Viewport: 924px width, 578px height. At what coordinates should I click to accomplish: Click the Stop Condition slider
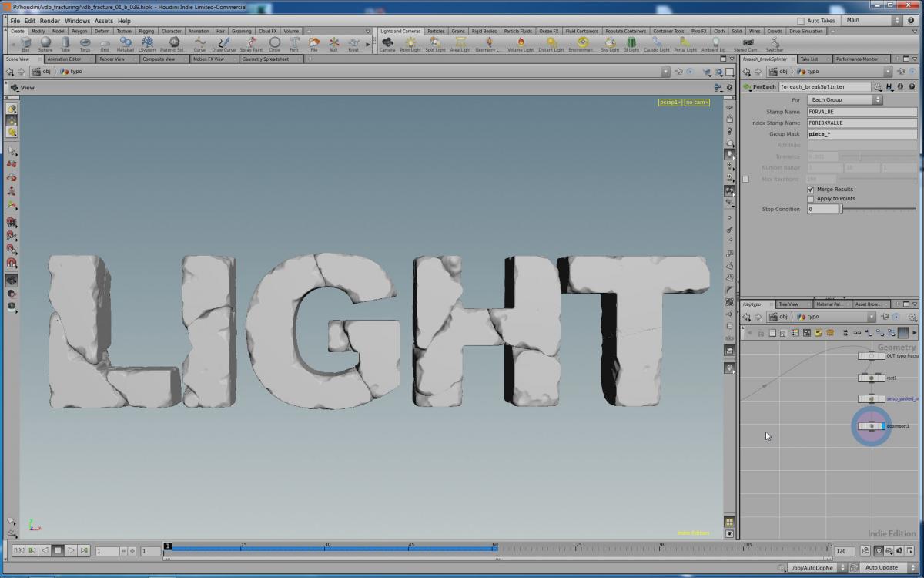(879, 210)
